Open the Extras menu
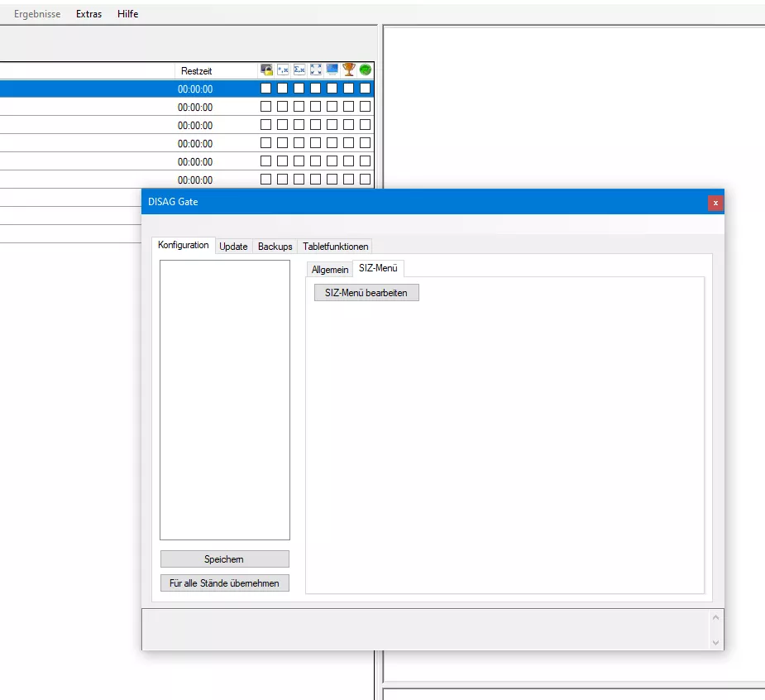The image size is (765, 700). click(x=88, y=14)
